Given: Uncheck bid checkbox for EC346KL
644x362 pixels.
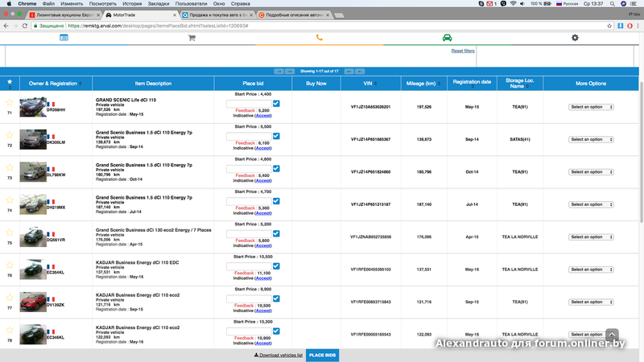Looking at the screenshot, I should [x=276, y=331].
